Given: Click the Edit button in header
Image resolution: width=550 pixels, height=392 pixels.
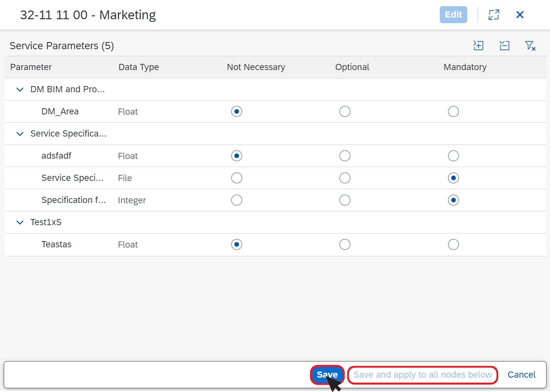Looking at the screenshot, I should pos(453,15).
